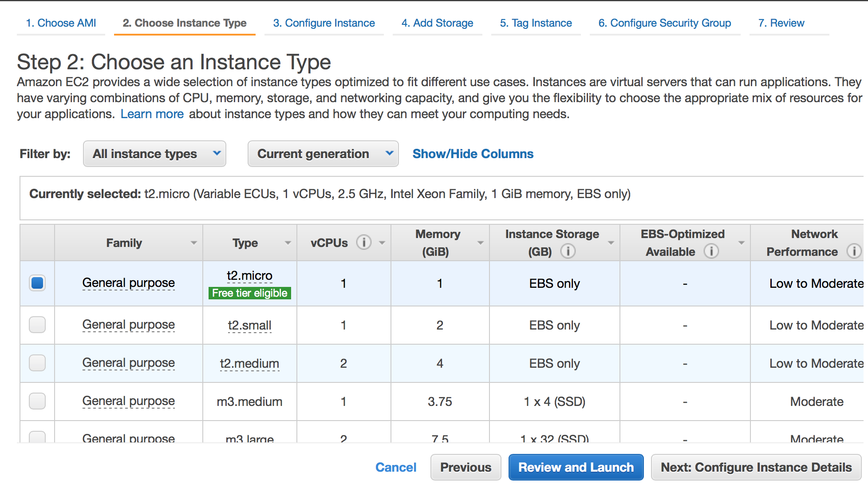Click vCPUs column info icon
The width and height of the screenshot is (868, 485).
pos(364,242)
